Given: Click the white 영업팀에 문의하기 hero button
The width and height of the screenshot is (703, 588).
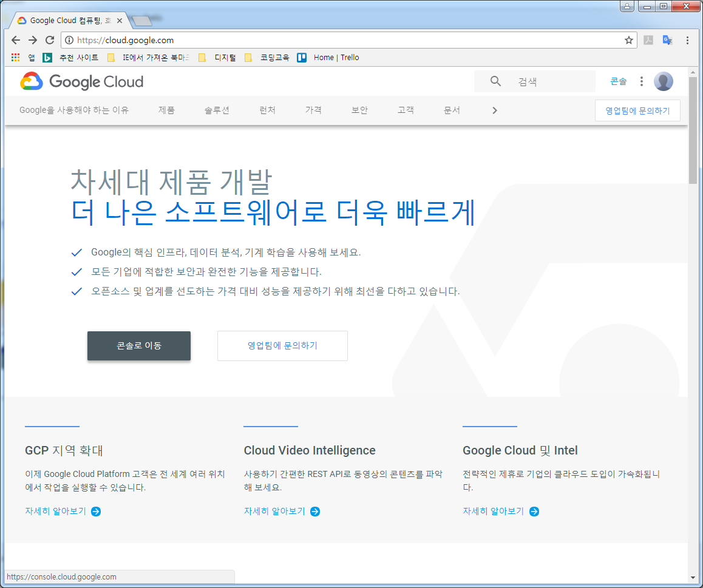Looking at the screenshot, I should [x=282, y=345].
